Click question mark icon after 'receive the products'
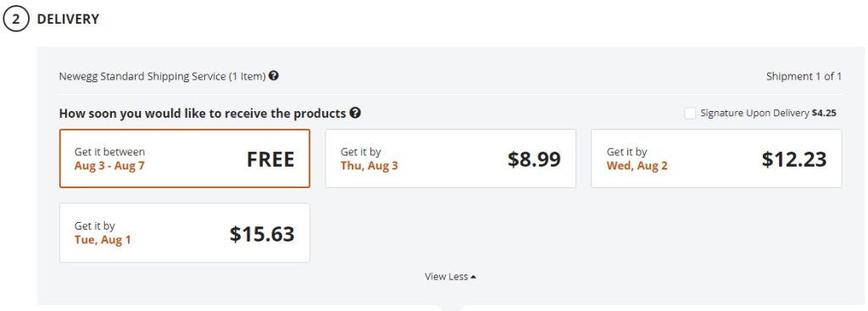 (355, 113)
